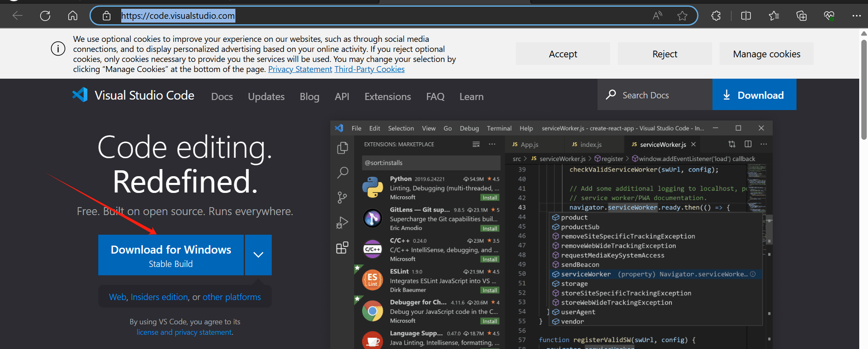Screen dimensions: 868x349
Task: Click the GitLens extension icon
Action: point(373,218)
